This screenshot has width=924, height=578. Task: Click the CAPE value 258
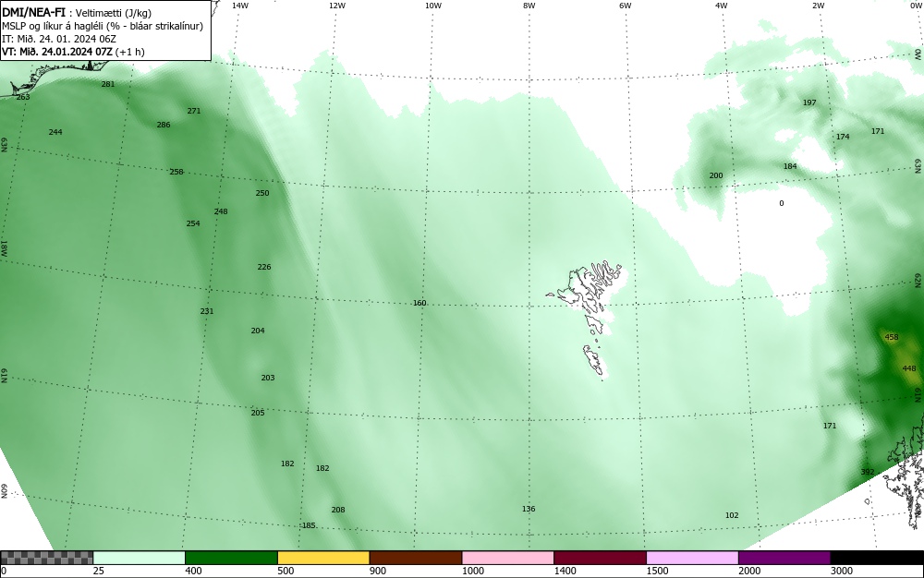pyautogui.click(x=176, y=172)
